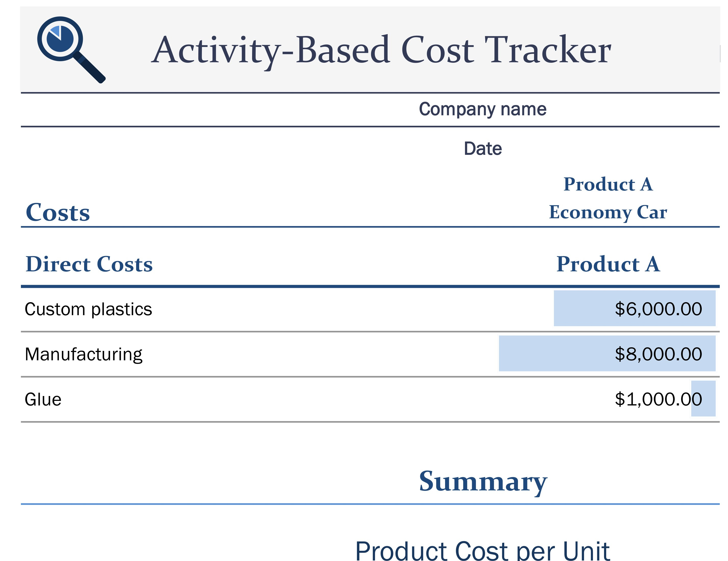Select the Manufacturing row label
This screenshot has height=561, width=728.
coord(83,354)
